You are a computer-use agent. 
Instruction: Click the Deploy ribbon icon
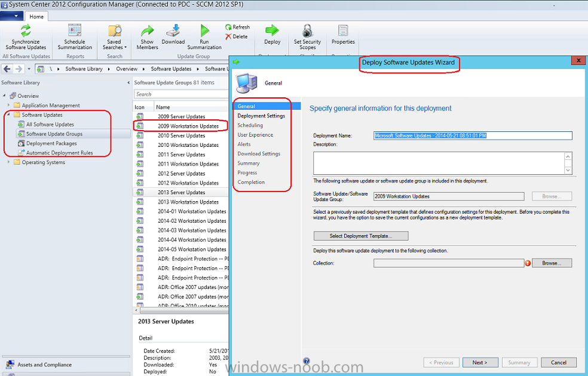[x=272, y=35]
